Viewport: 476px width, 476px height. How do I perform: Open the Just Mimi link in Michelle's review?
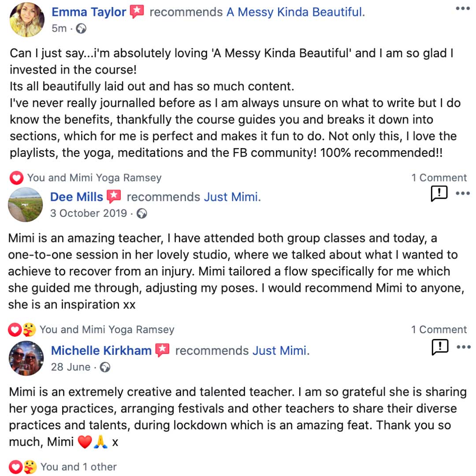coord(279,351)
